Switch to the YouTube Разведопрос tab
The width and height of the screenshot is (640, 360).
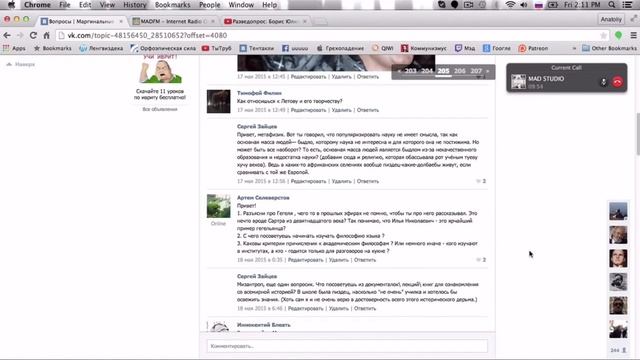tap(264, 21)
